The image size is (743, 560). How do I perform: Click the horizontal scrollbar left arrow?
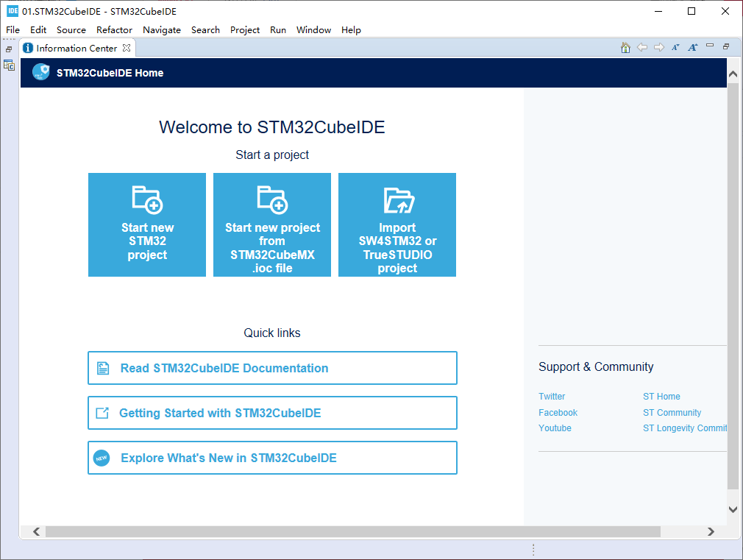click(x=37, y=531)
